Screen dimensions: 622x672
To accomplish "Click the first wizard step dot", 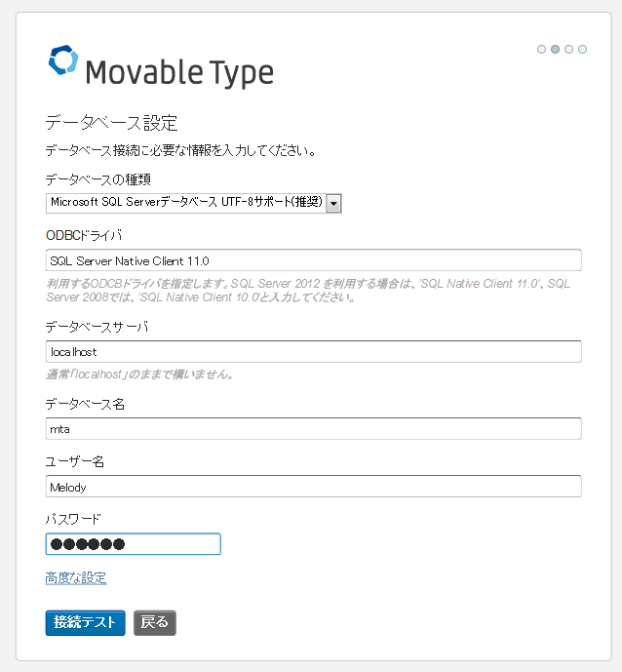I will click(x=541, y=50).
